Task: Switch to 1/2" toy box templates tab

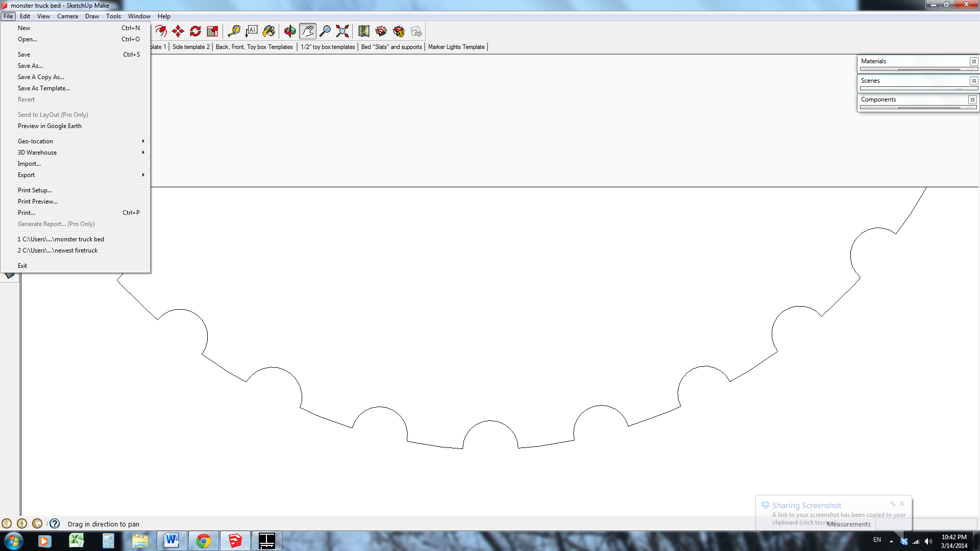Action: coord(328,47)
